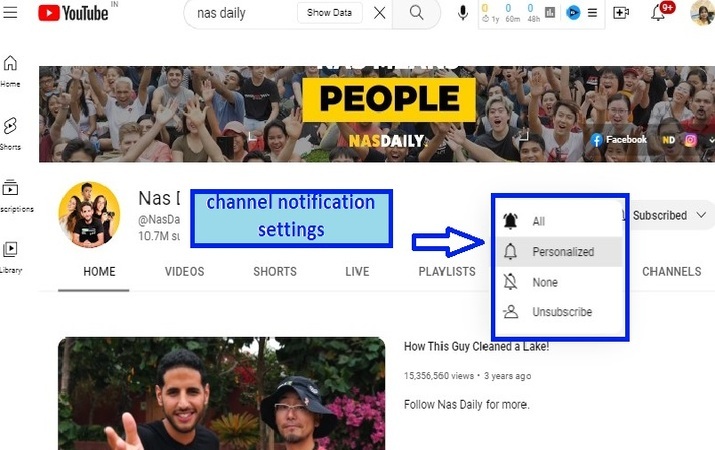Viewport: 715px width, 450px height.
Task: Click the Instagram icon on banner
Action: [690, 140]
